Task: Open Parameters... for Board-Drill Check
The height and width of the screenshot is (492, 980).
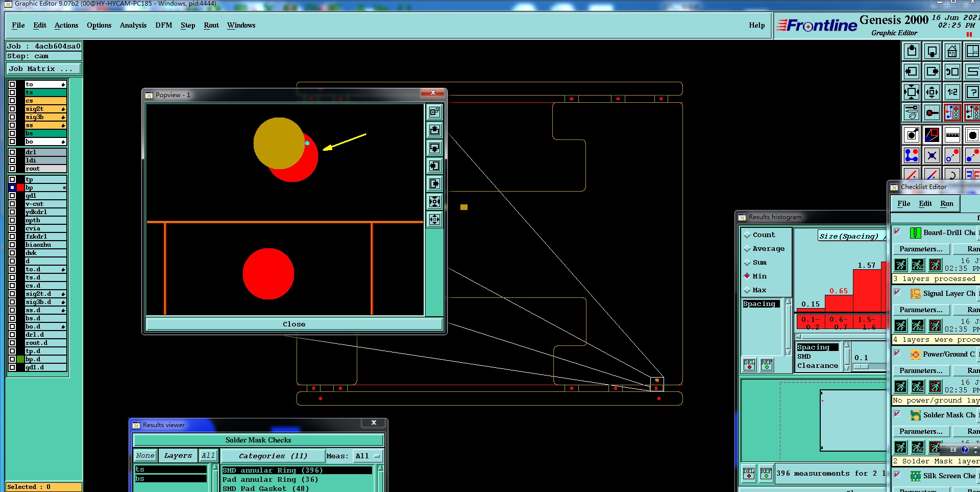Action: (921, 249)
